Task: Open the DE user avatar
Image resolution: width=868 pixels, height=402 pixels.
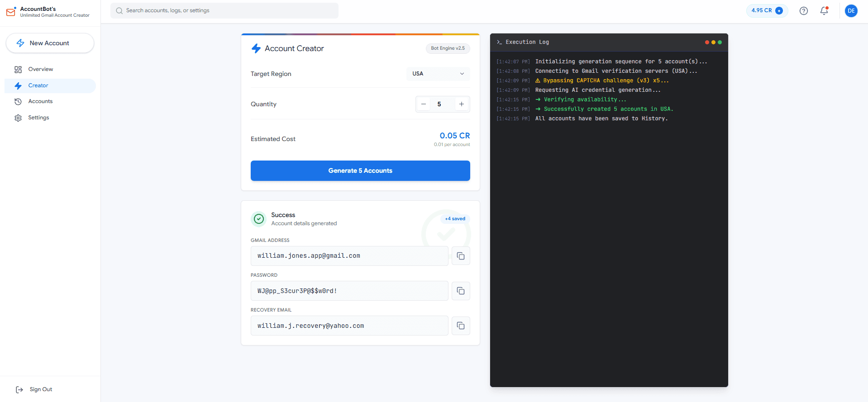Action: (x=851, y=11)
